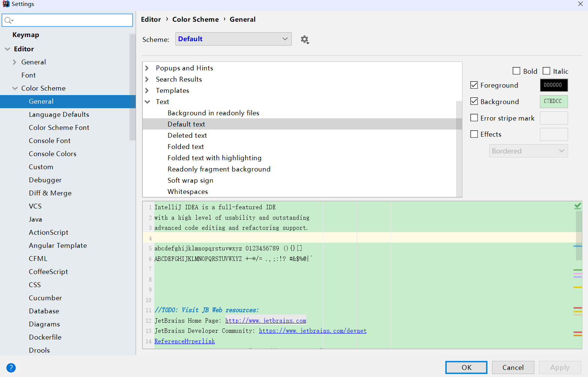Image resolution: width=588 pixels, height=377 pixels.
Task: Click the Error stripe mark color swatch
Action: click(554, 118)
